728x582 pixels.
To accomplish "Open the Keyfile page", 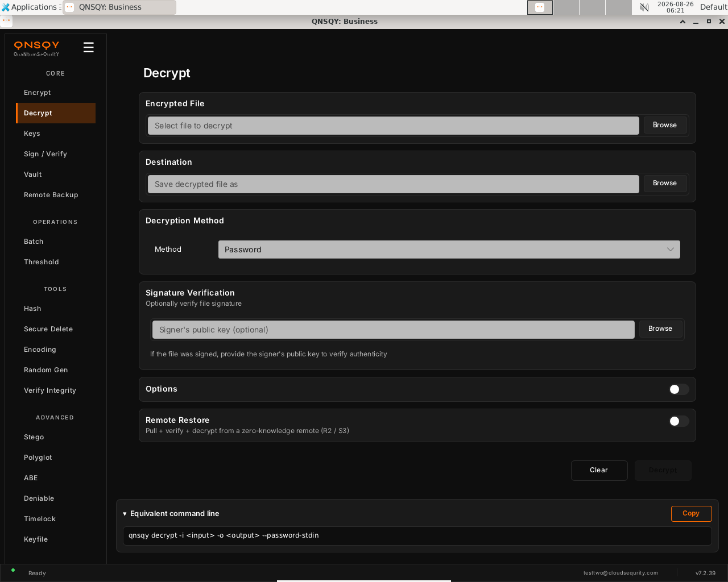I will point(56,539).
